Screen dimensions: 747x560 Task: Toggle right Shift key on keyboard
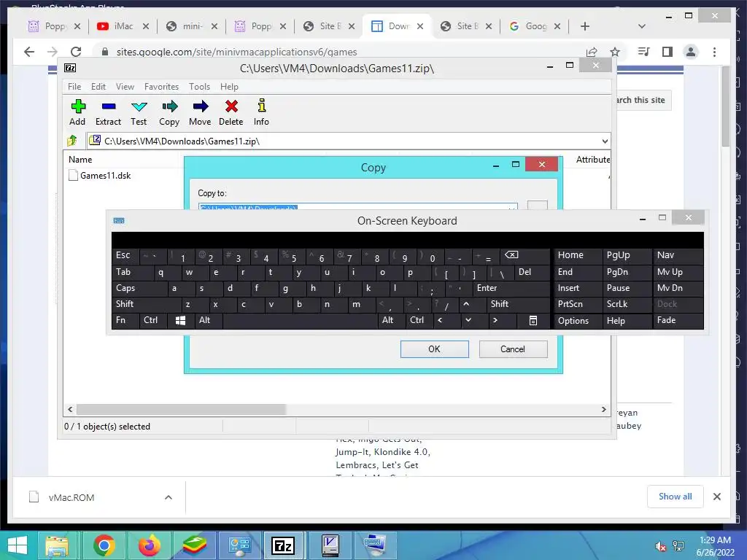click(518, 304)
